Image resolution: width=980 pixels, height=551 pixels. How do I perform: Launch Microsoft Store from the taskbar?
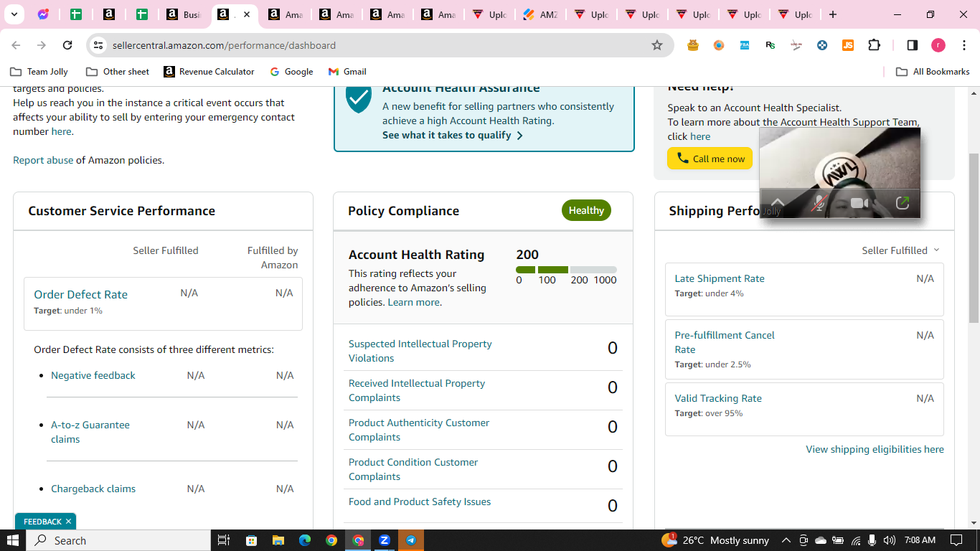[251, 540]
